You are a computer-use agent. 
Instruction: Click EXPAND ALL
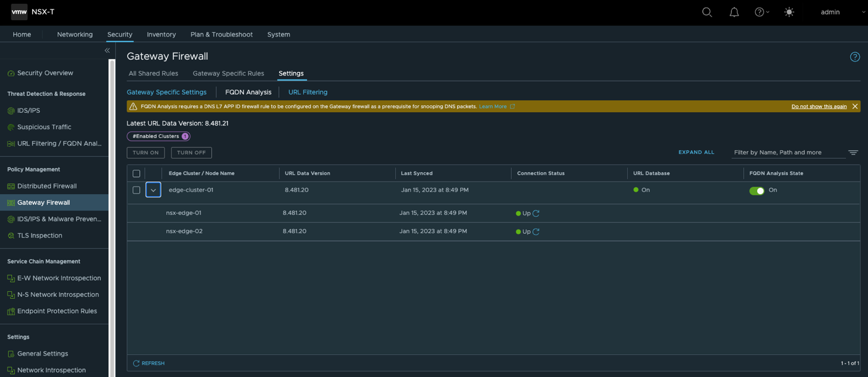coord(696,153)
